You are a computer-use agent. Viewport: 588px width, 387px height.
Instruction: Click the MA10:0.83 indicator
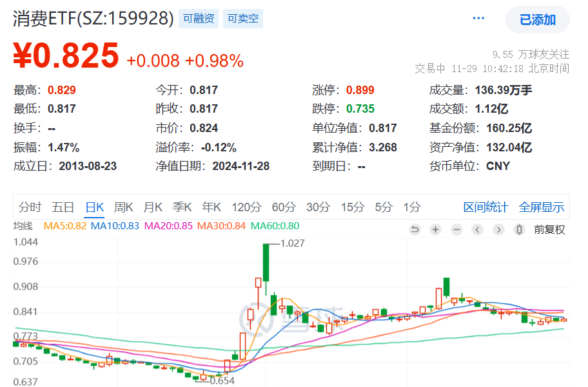click(115, 226)
